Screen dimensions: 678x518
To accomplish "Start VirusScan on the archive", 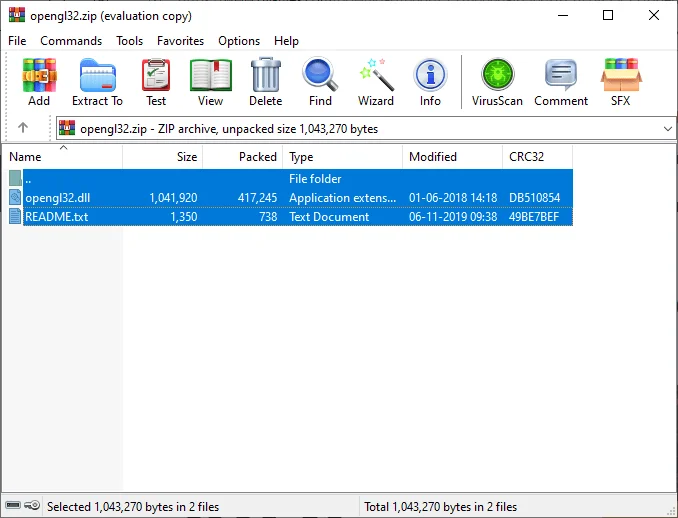I will point(497,82).
